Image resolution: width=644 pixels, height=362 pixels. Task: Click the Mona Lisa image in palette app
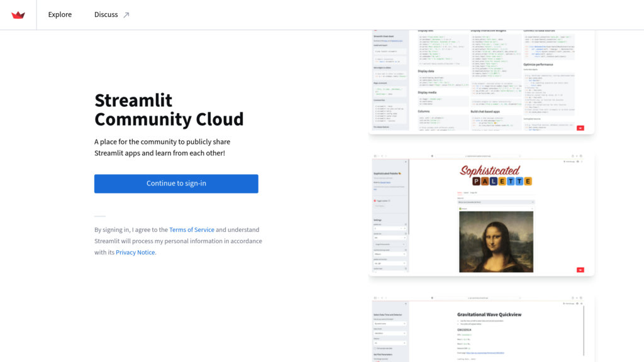496,242
